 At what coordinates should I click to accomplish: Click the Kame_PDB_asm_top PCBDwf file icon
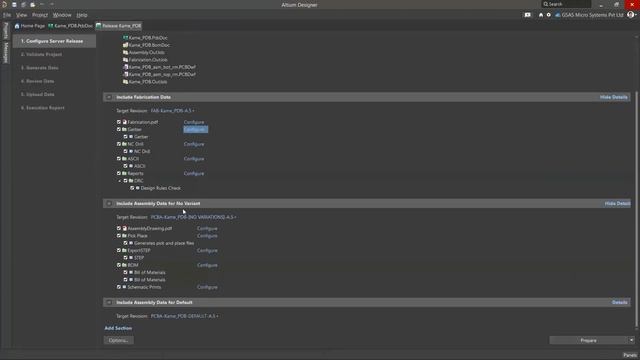pyautogui.click(x=125, y=74)
